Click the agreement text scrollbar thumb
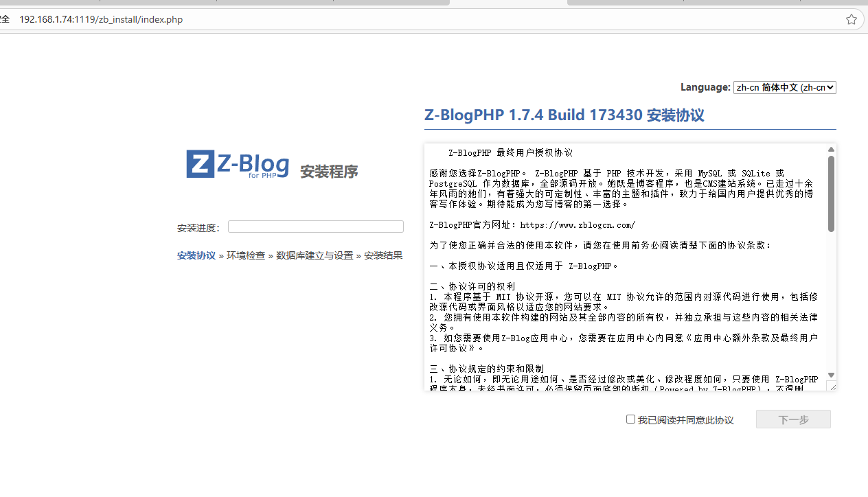868x497 pixels. coord(831,194)
